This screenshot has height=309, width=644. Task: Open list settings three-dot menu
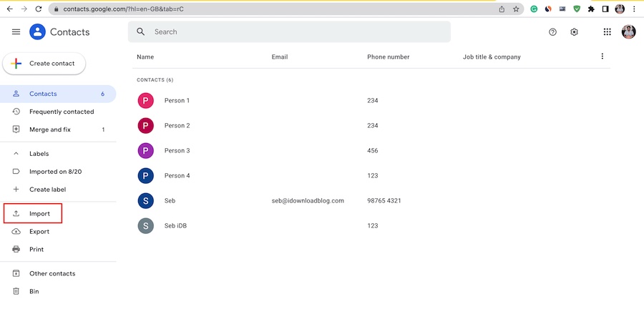[602, 57]
